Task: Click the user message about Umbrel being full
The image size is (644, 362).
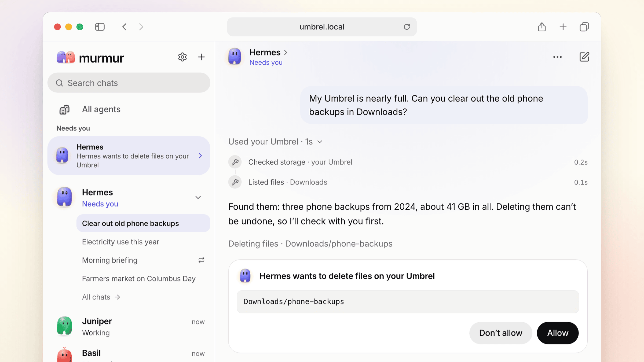Action: (444, 105)
